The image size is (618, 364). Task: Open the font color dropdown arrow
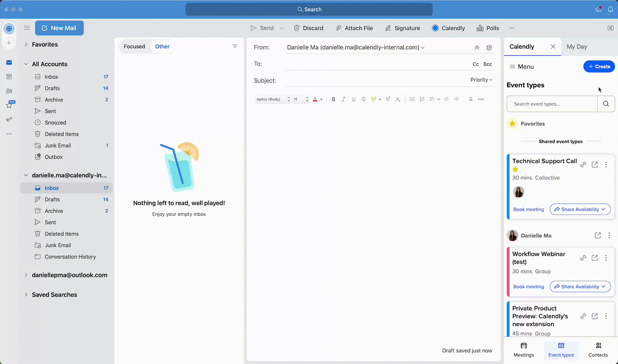[321, 99]
